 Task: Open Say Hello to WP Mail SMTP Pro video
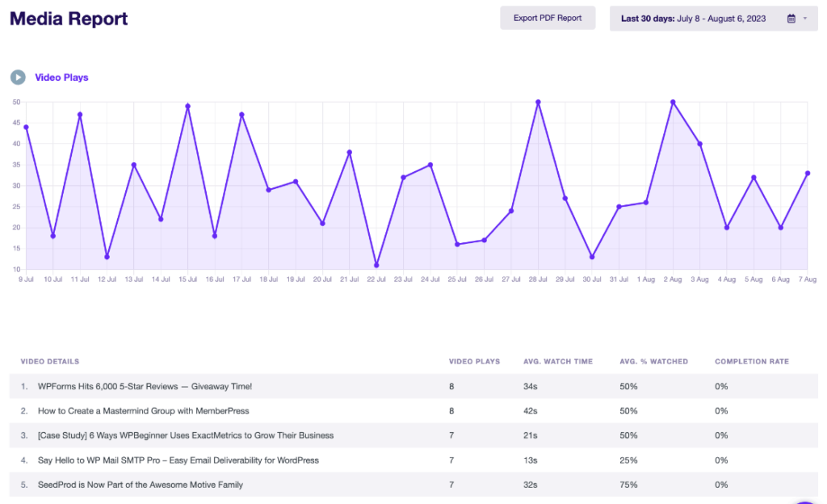178,460
